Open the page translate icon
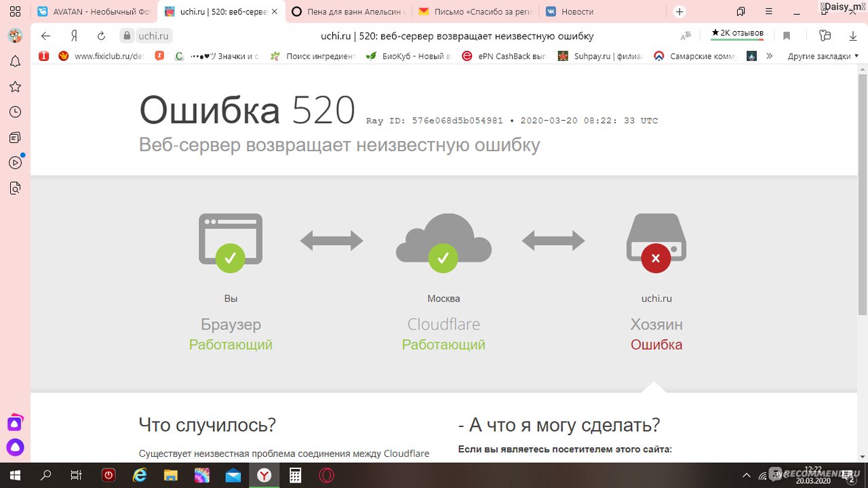This screenshot has width=868, height=488. (686, 36)
